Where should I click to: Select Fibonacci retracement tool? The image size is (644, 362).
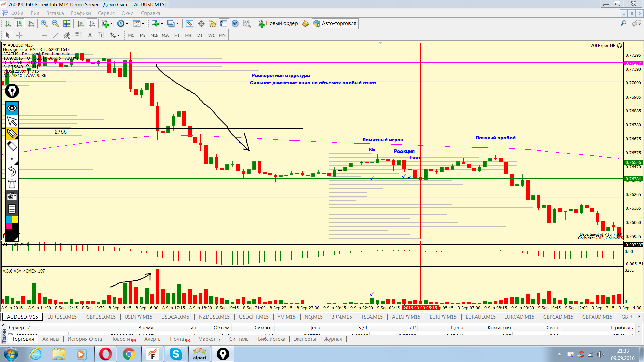pyautogui.click(x=78, y=35)
